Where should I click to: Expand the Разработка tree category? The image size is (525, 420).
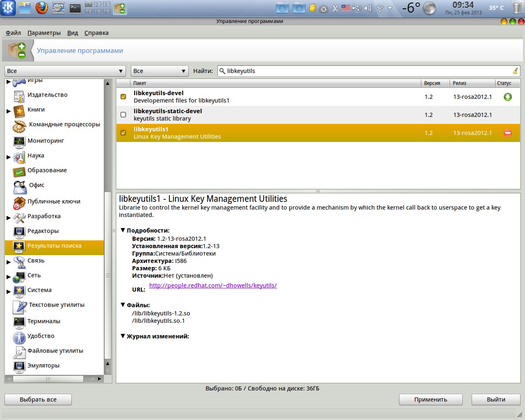[9, 217]
